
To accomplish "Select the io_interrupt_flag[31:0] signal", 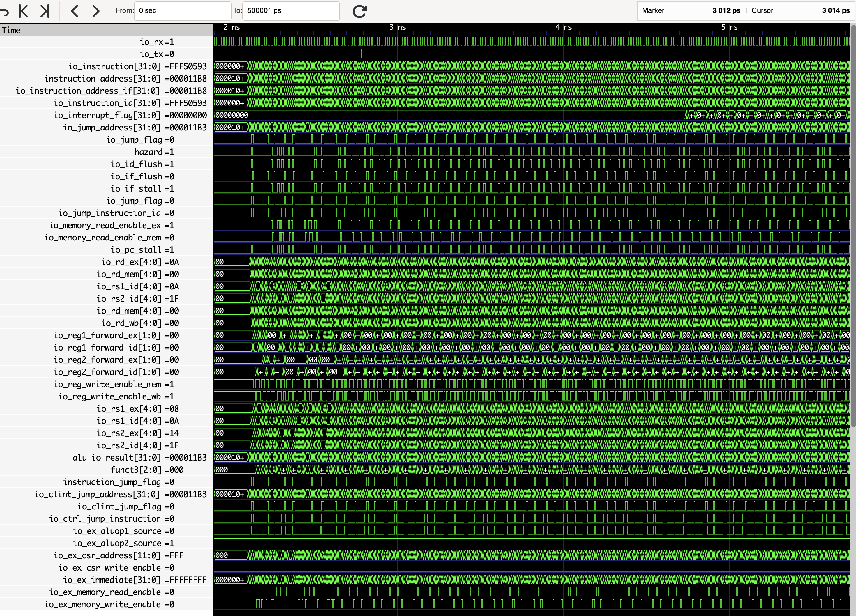I will [107, 115].
